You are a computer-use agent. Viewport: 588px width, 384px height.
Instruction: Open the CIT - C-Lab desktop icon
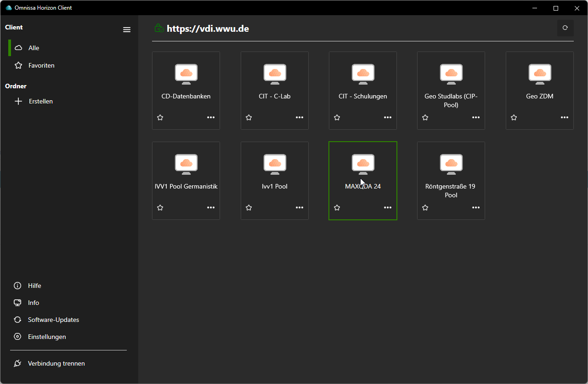coord(275,74)
